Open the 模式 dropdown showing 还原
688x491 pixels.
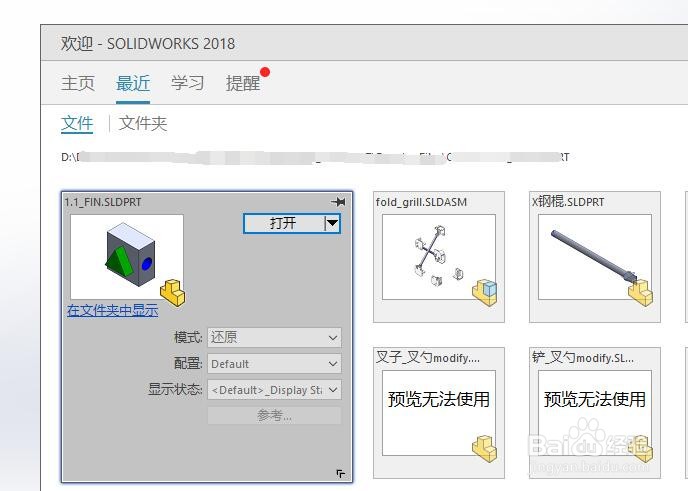point(274,337)
